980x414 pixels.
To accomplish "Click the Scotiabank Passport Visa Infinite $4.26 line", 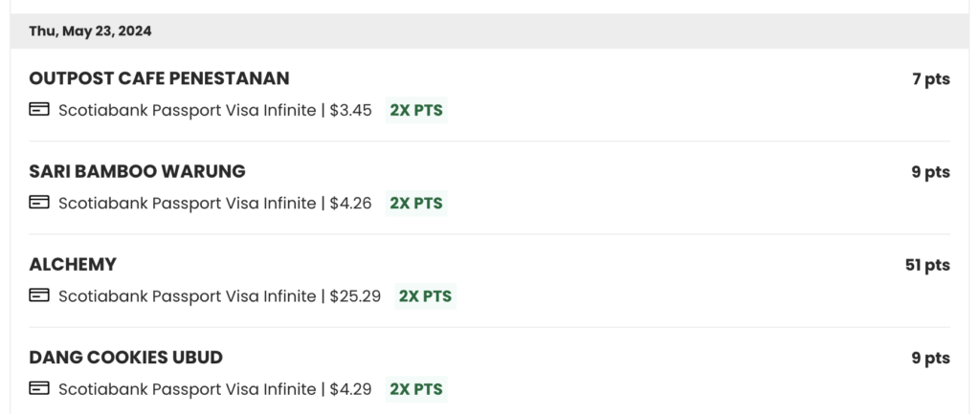I will tap(214, 203).
